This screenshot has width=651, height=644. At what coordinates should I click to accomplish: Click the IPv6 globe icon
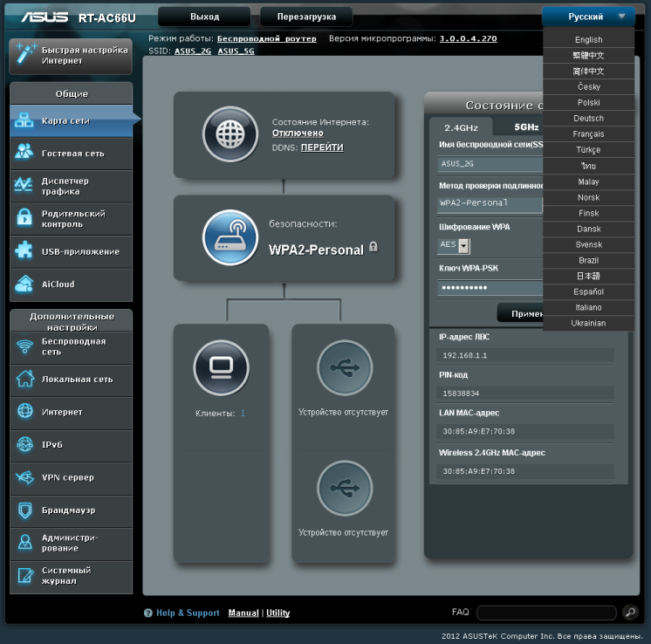click(25, 444)
